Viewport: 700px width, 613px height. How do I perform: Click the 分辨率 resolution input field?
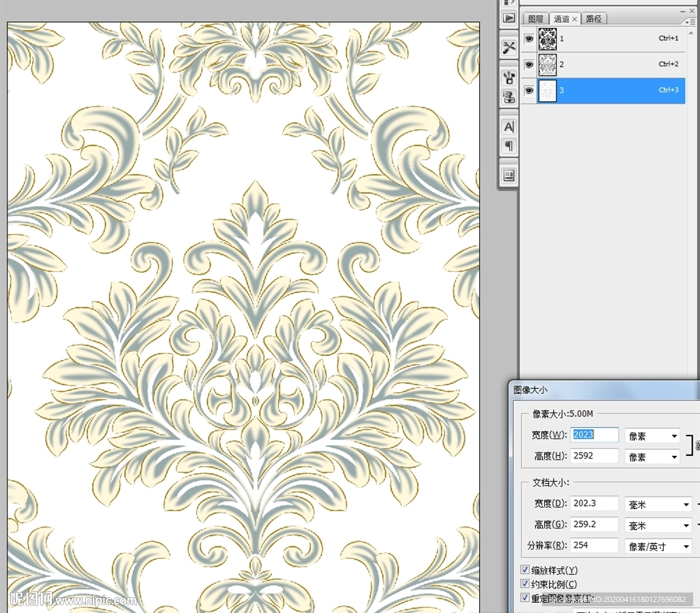[594, 545]
